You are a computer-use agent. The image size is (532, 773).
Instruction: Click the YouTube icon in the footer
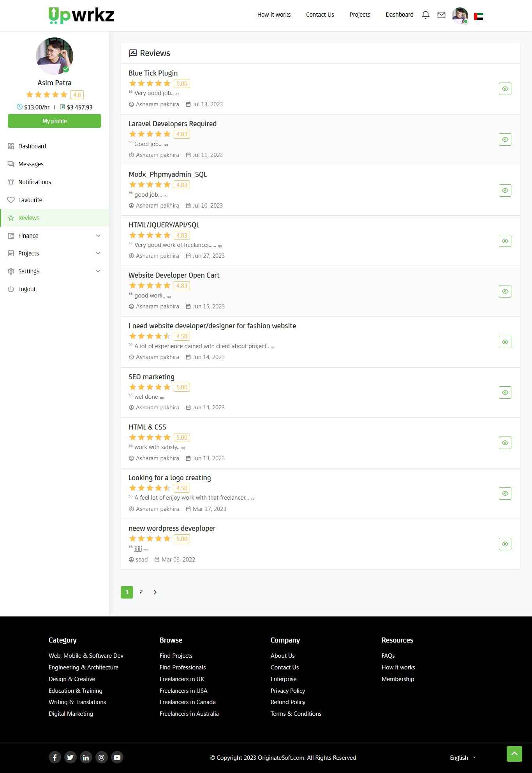tap(117, 757)
